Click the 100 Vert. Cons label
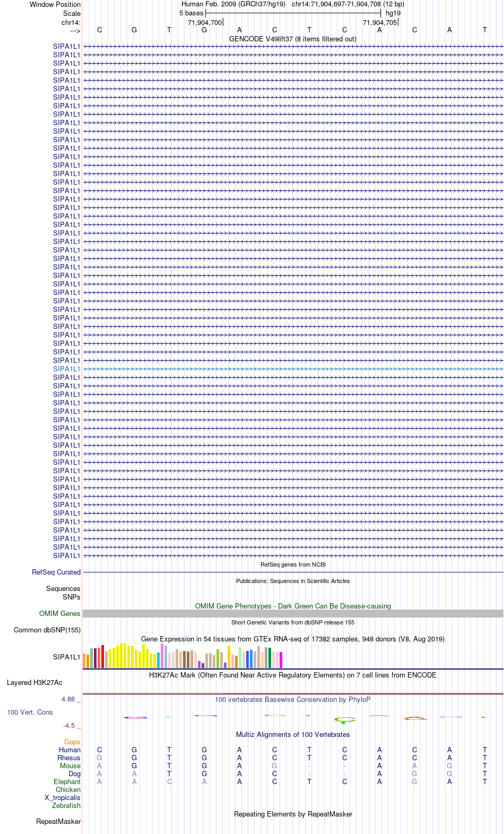This screenshot has height=834, width=504. [x=30, y=712]
